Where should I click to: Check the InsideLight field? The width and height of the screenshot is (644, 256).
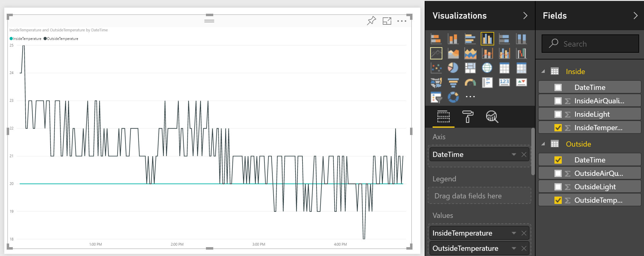(x=558, y=114)
